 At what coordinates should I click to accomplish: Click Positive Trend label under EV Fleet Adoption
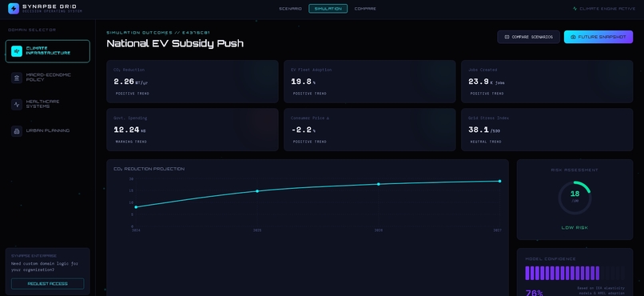[310, 94]
